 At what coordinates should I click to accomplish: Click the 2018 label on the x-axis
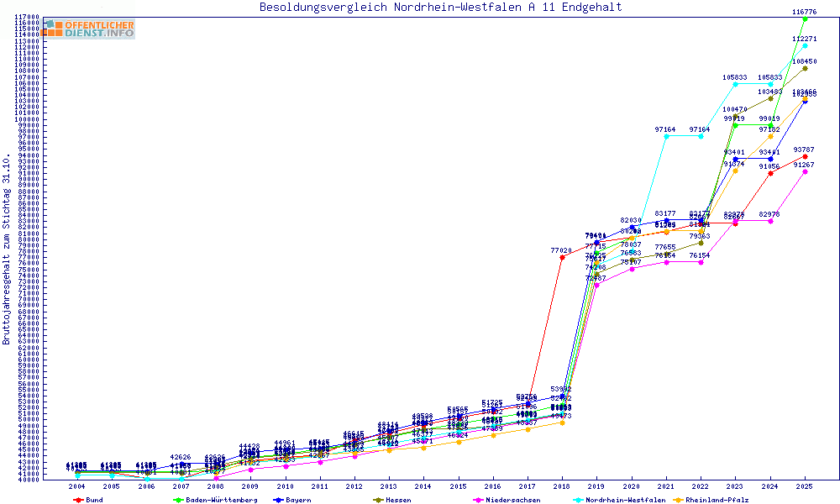[x=562, y=486]
